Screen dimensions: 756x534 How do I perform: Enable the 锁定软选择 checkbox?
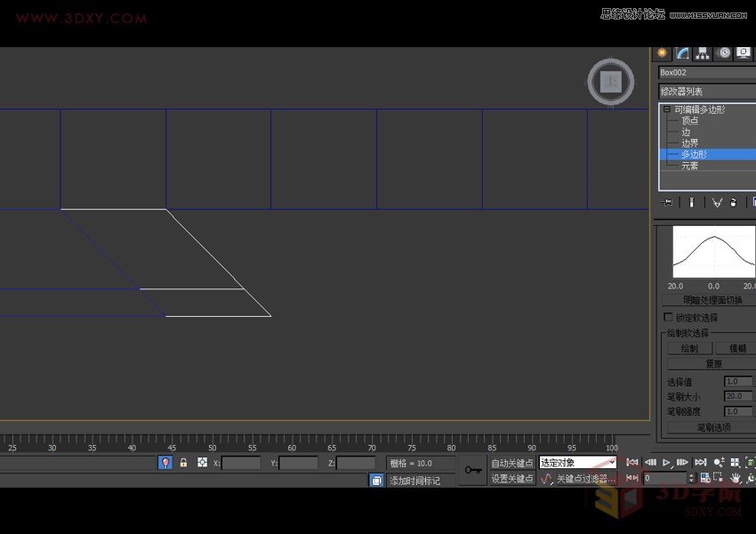click(669, 318)
